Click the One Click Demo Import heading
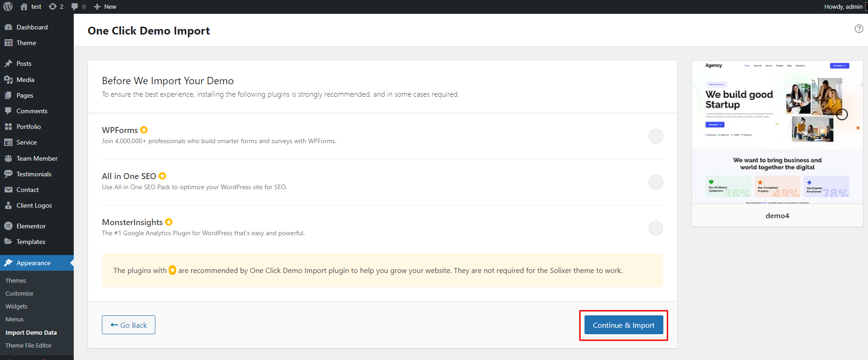This screenshot has height=360, width=868. click(x=148, y=31)
